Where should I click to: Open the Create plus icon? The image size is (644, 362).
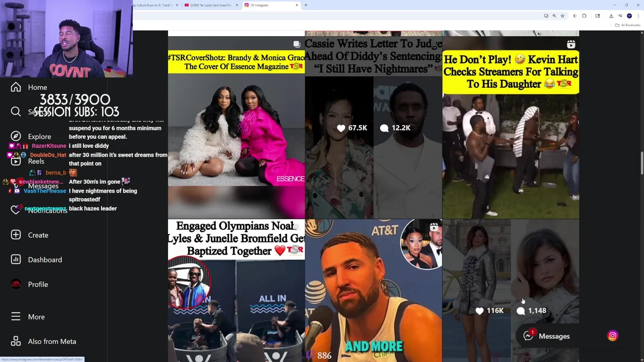pos(16,235)
